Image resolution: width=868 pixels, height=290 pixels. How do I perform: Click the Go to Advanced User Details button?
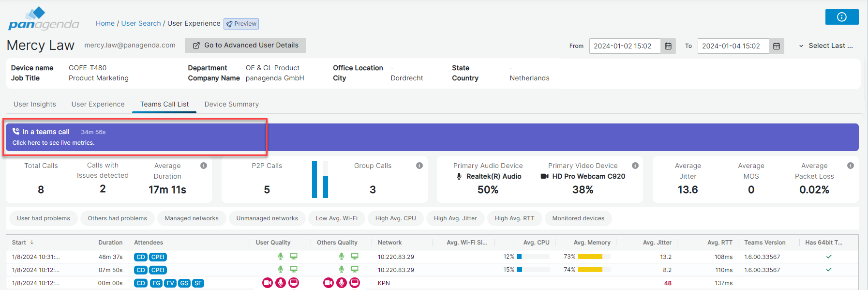(x=246, y=46)
